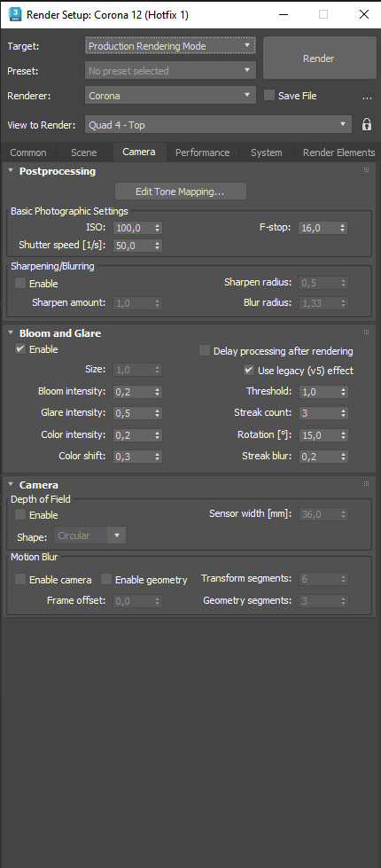Open the Target rendering mode dropdown

(170, 46)
